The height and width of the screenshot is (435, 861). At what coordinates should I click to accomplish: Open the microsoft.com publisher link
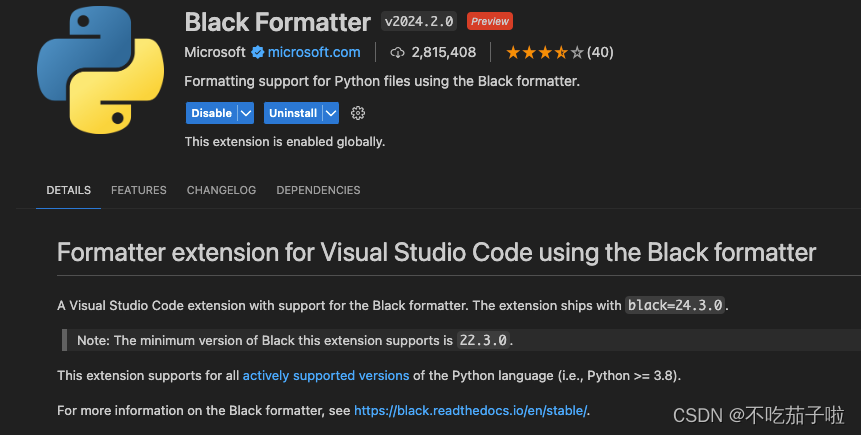314,52
